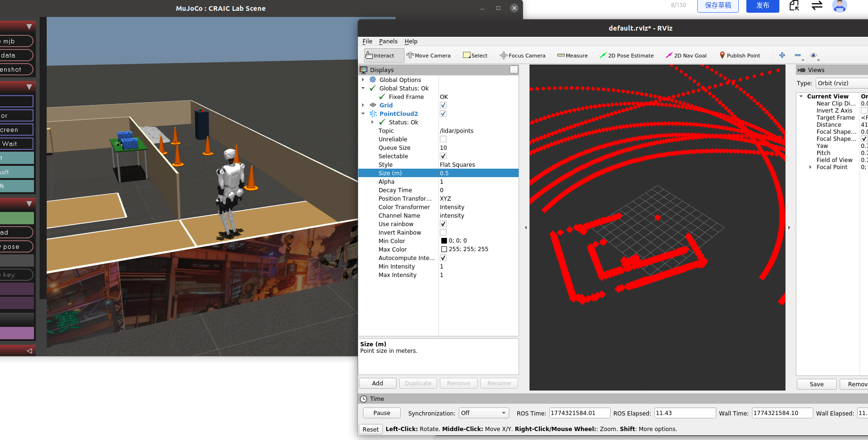Collapse the PointCloud2 display tree
This screenshot has width=868, height=440.
[x=363, y=114]
